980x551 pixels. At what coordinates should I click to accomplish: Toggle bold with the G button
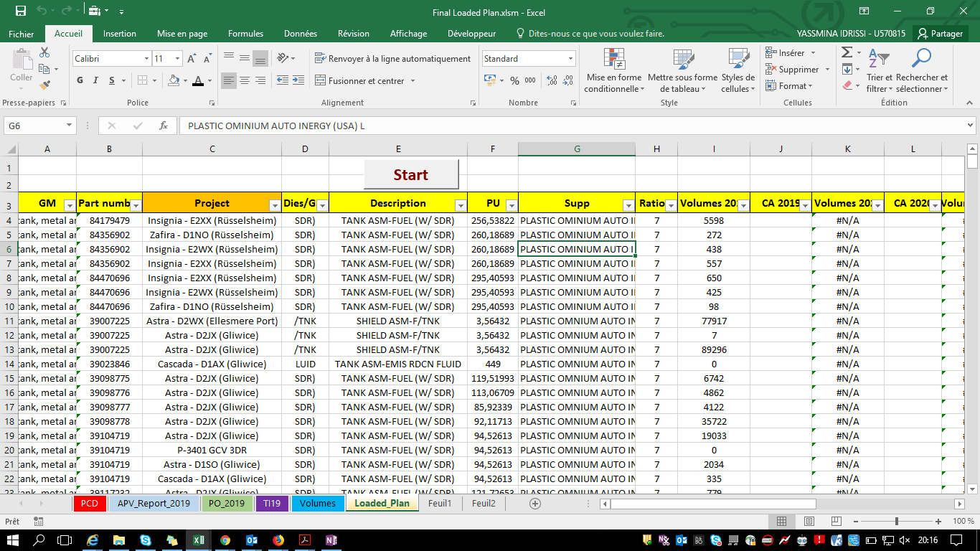80,80
